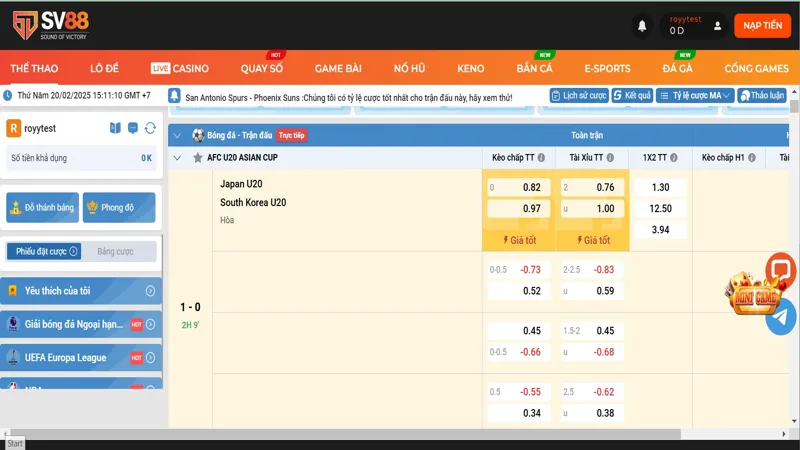Click info icon next to Kèo chấp H1
The image size is (800, 450).
[x=752, y=158]
